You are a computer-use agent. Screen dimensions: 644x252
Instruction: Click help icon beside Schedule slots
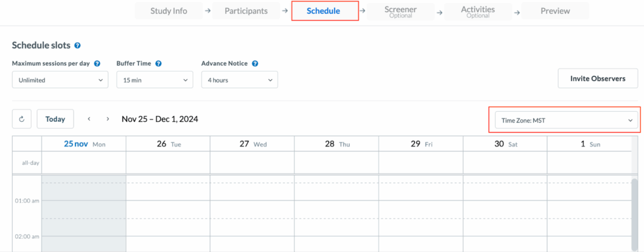pos(77,46)
